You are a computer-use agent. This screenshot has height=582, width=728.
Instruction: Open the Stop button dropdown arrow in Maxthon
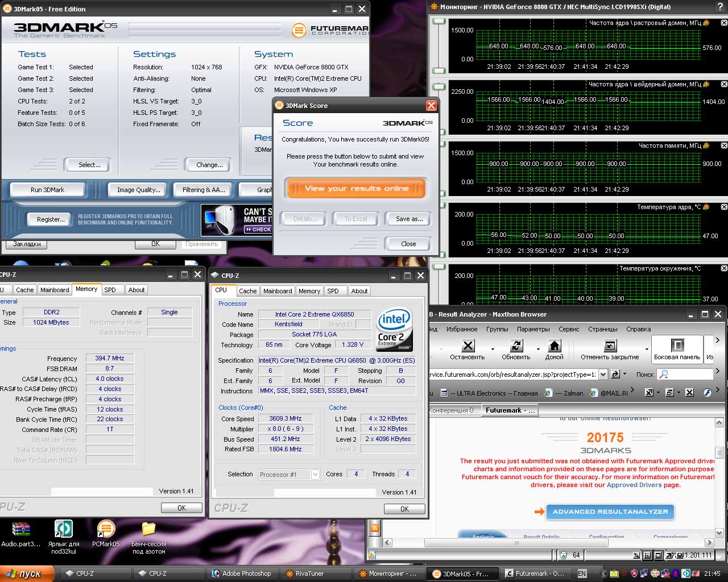point(493,349)
